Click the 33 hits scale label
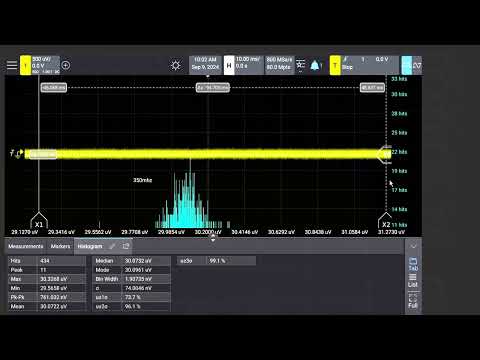The image size is (480, 360). [x=399, y=79]
